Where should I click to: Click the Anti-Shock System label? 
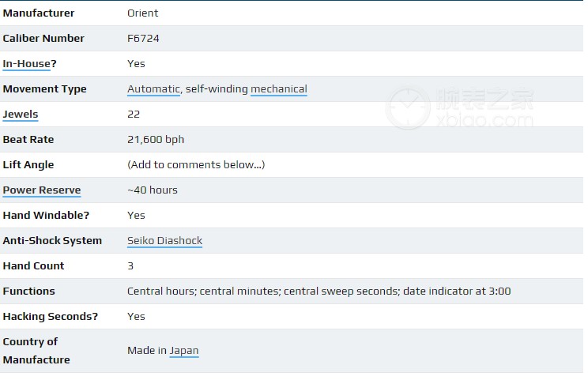52,241
